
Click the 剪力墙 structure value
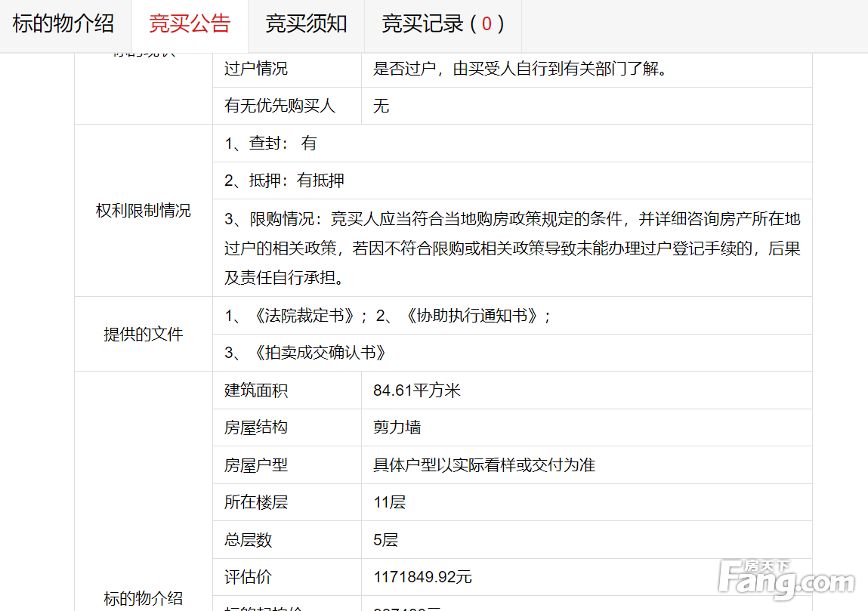(x=397, y=427)
